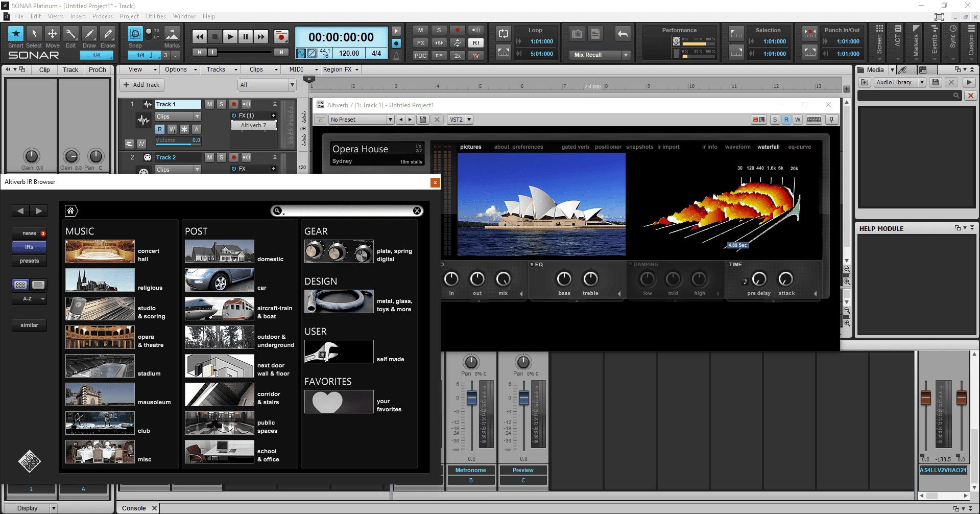Click the global Mute (M) button
This screenshot has height=514, width=980.
coord(420,30)
